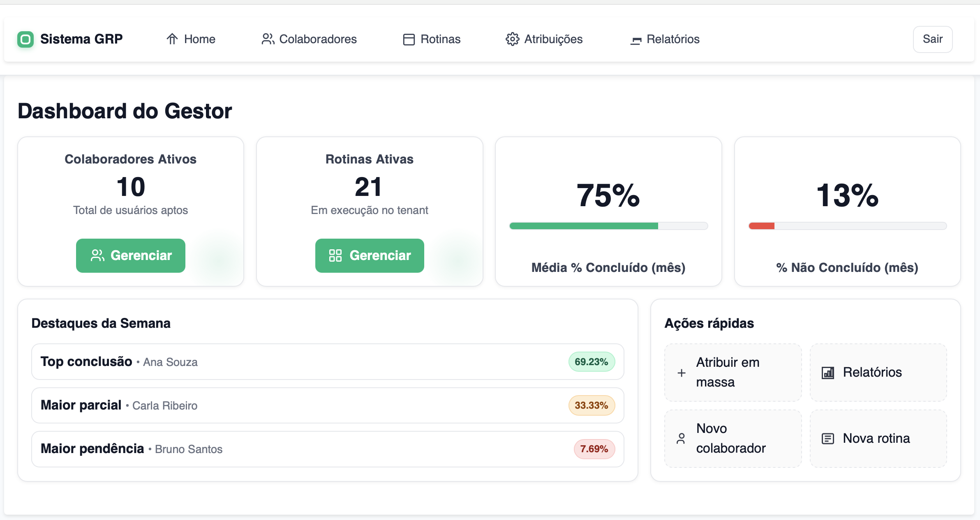Open the Rotinas menu item
The width and height of the screenshot is (980, 520).
pyautogui.click(x=432, y=39)
